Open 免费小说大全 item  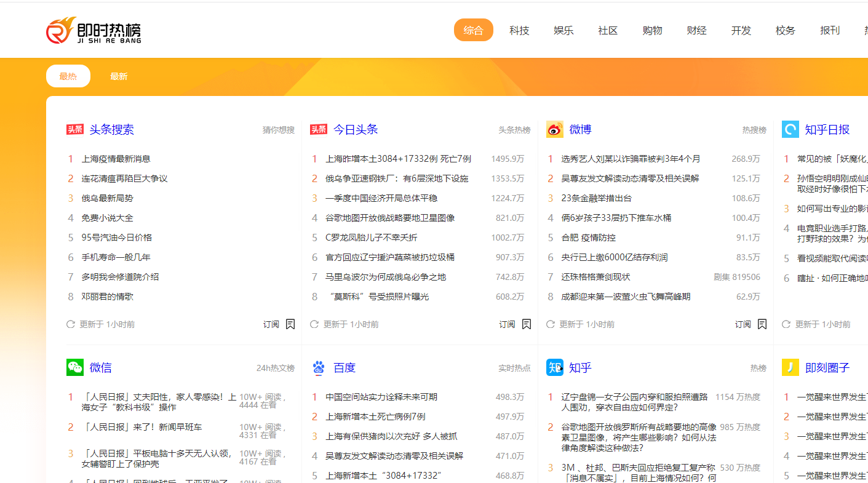coord(108,218)
